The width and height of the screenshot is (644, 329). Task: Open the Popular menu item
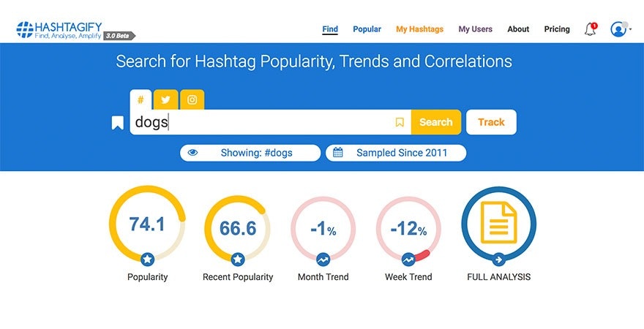click(367, 29)
